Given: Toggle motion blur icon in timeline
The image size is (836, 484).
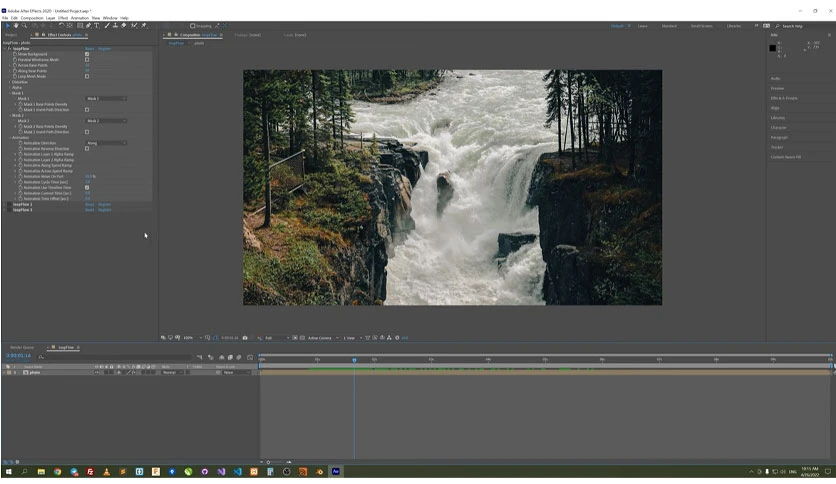Looking at the screenshot, I should [x=239, y=357].
